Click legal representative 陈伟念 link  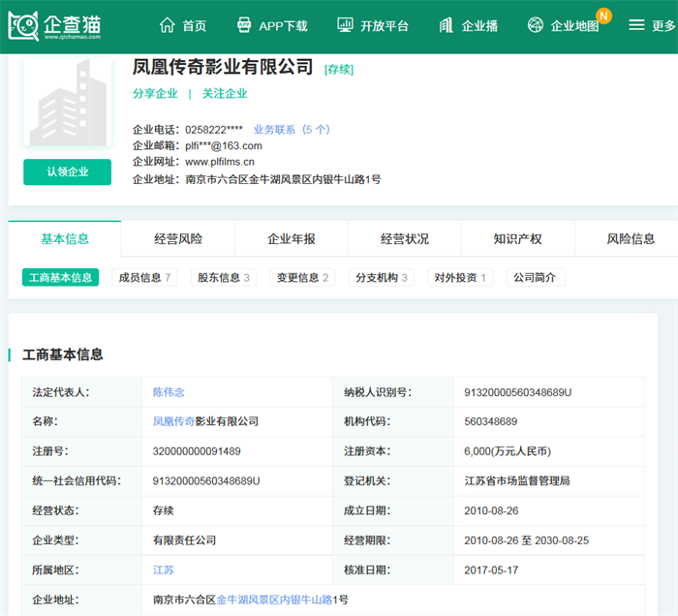[169, 392]
